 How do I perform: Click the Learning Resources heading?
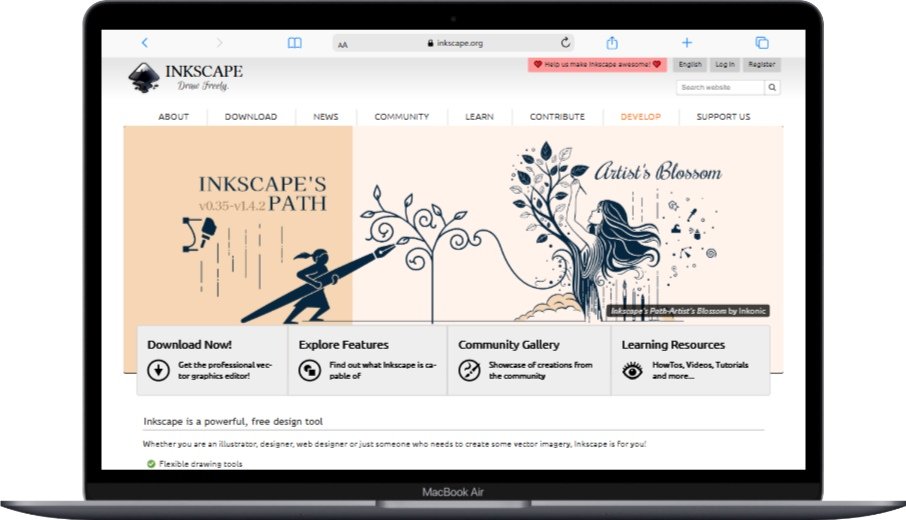pyautogui.click(x=673, y=345)
